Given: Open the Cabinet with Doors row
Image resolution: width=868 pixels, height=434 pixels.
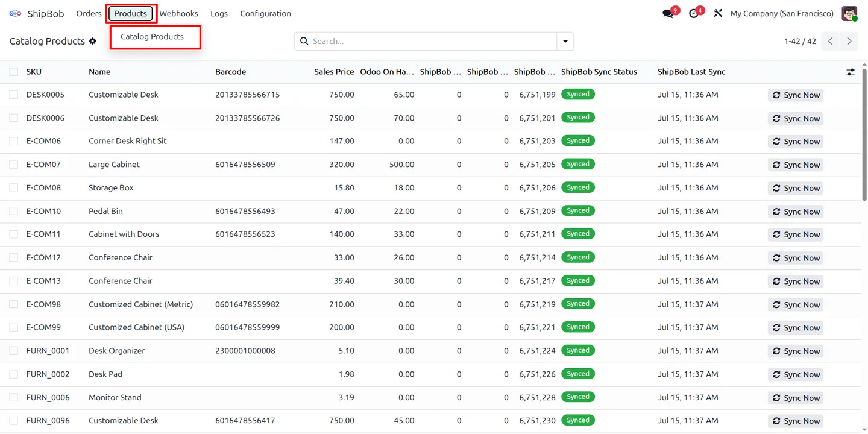Looking at the screenshot, I should click(x=431, y=234).
